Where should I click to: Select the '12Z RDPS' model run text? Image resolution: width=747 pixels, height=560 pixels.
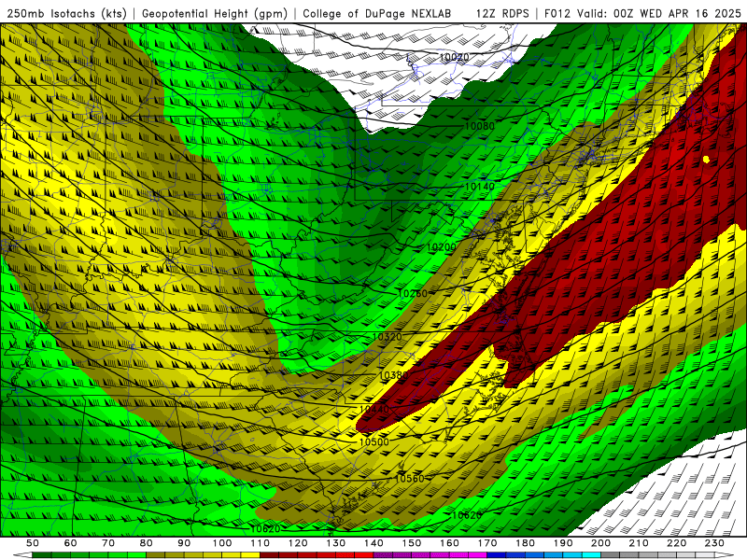502,14
